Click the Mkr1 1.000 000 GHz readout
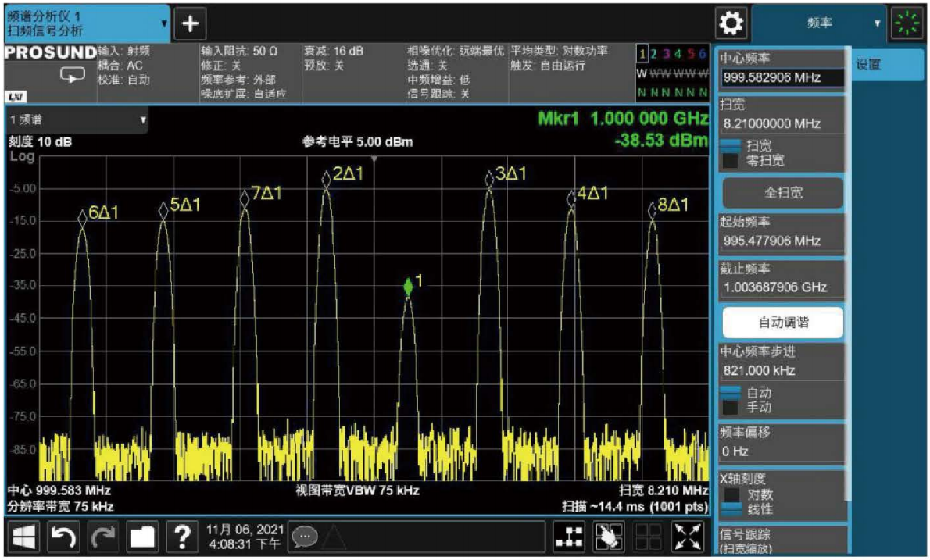 [623, 119]
